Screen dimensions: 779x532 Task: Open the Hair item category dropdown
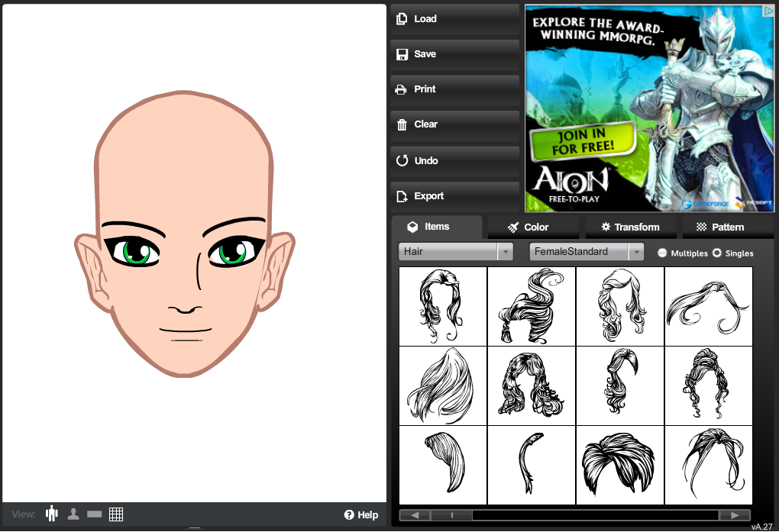point(456,252)
